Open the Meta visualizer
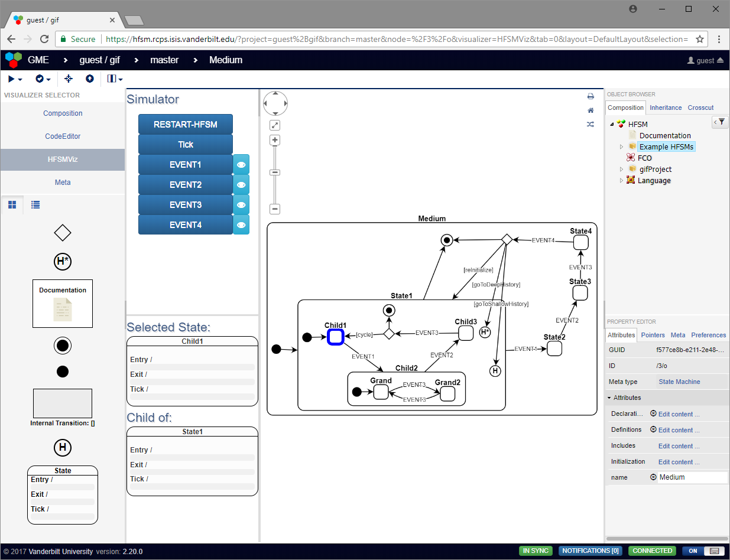 [63, 183]
